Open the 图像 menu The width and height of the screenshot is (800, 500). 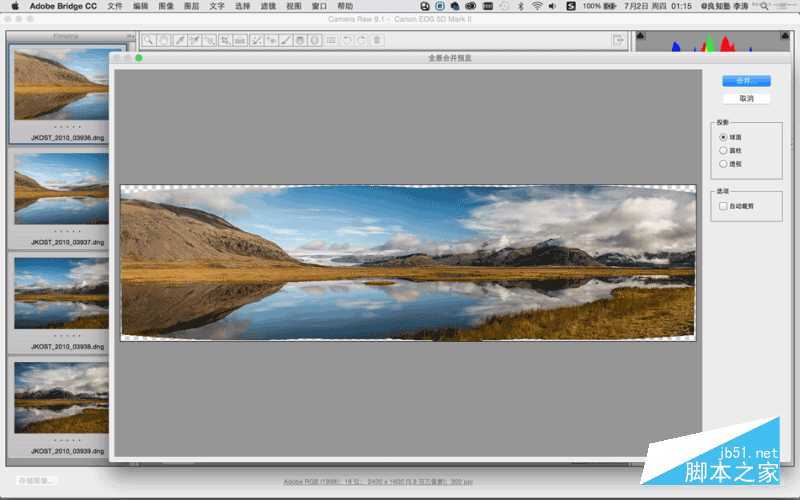[166, 6]
